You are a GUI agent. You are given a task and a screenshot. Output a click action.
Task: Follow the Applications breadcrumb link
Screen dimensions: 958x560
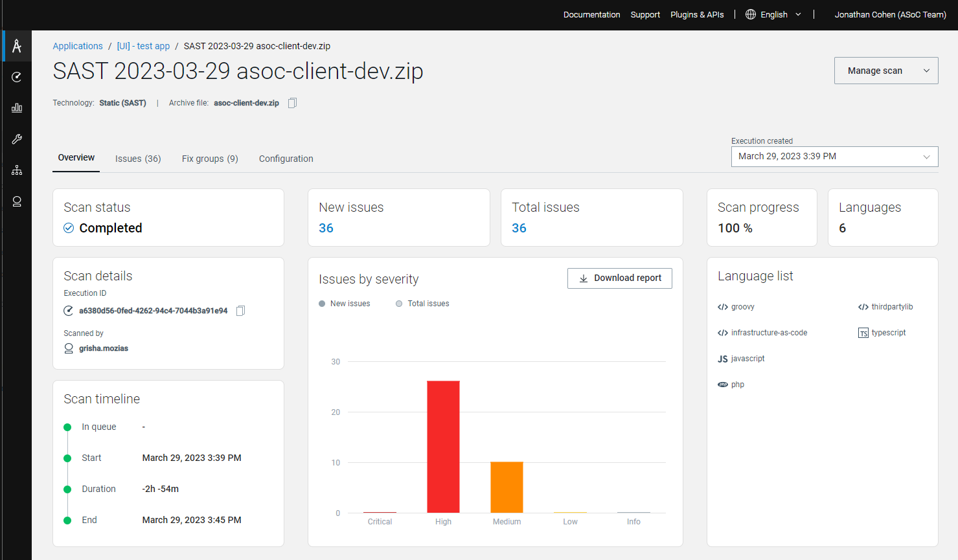[78, 46]
